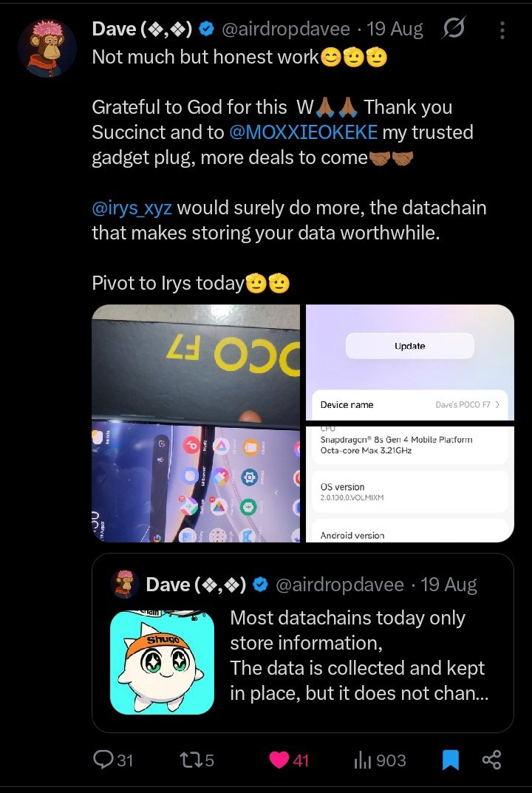The width and height of the screenshot is (532, 793).
Task: Open the POCO F7 box photo
Action: click(196, 361)
